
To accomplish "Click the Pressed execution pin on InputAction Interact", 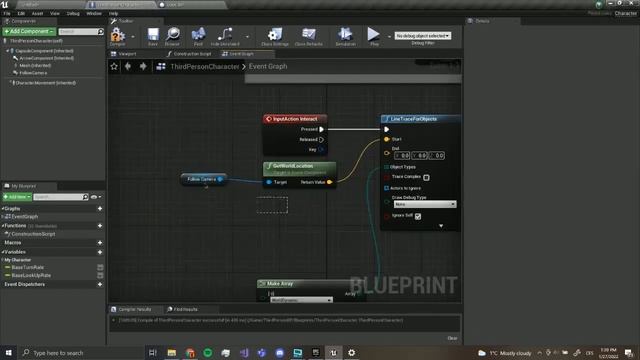I will tap(322, 129).
